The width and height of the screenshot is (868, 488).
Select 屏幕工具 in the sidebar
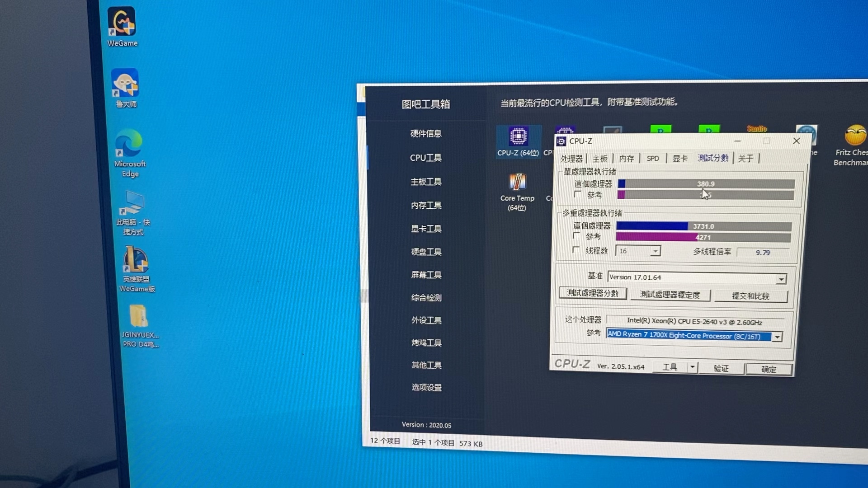click(x=426, y=275)
